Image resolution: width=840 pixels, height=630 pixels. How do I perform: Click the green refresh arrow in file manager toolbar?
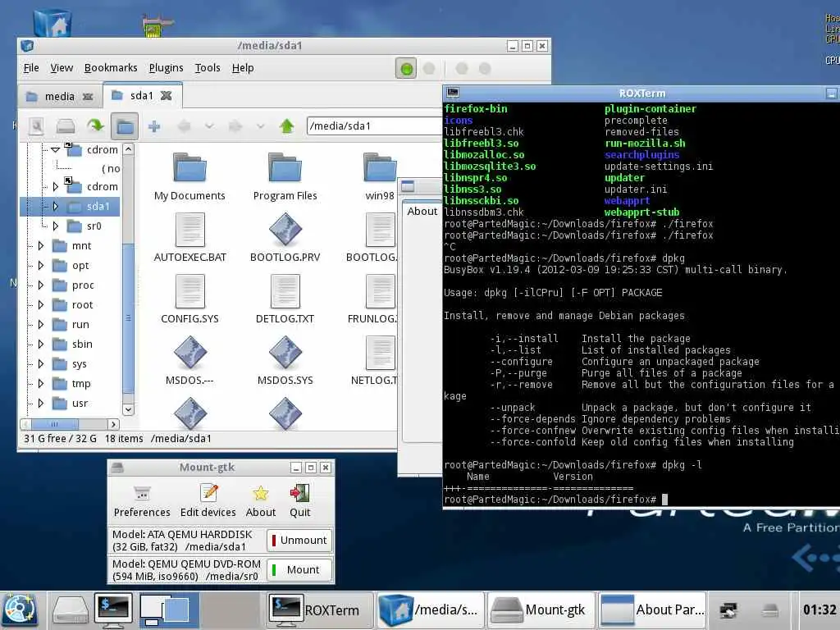coord(95,126)
